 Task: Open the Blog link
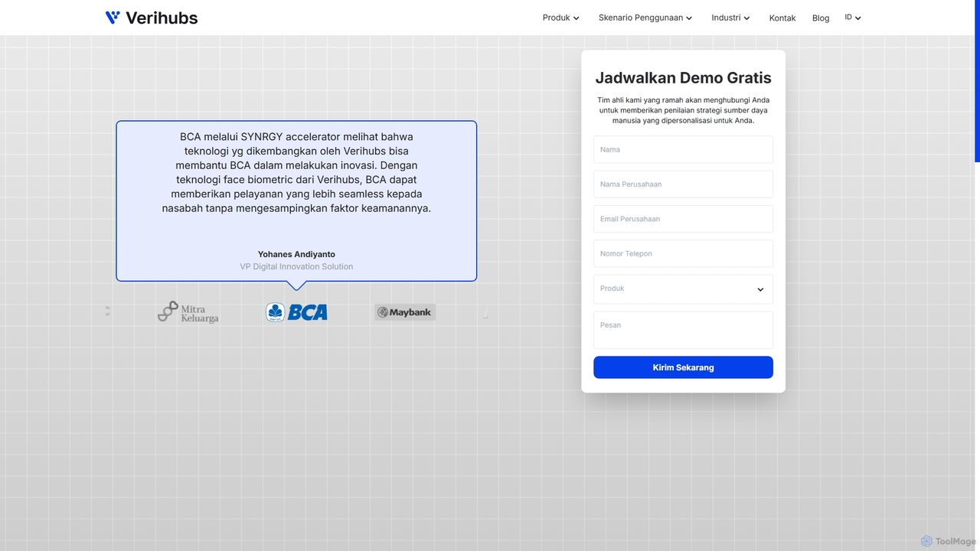tap(821, 18)
